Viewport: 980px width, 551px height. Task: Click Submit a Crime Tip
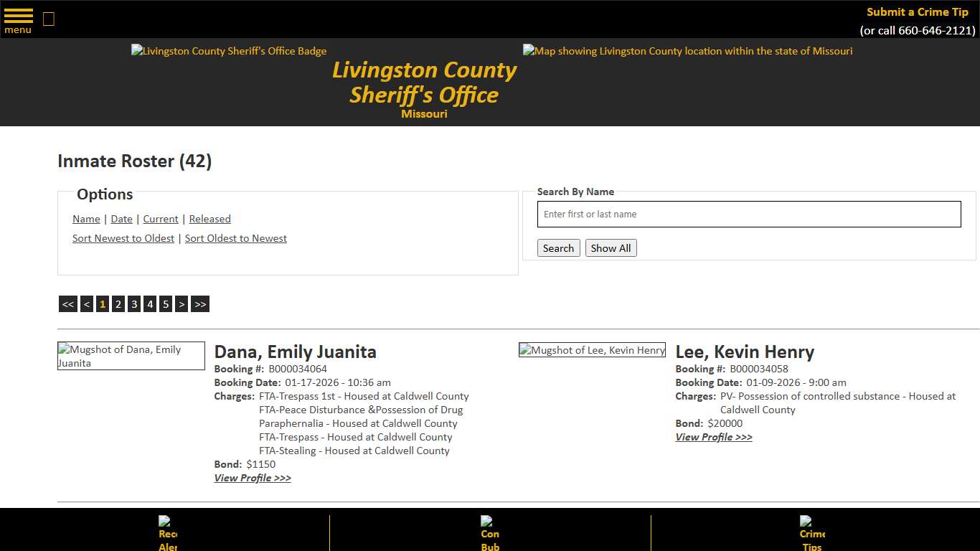tap(917, 12)
